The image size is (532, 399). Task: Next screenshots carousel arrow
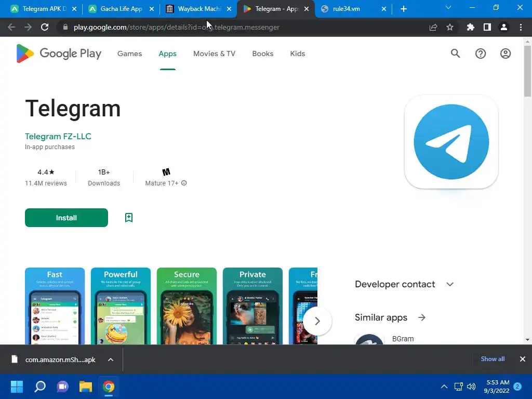coord(317,321)
